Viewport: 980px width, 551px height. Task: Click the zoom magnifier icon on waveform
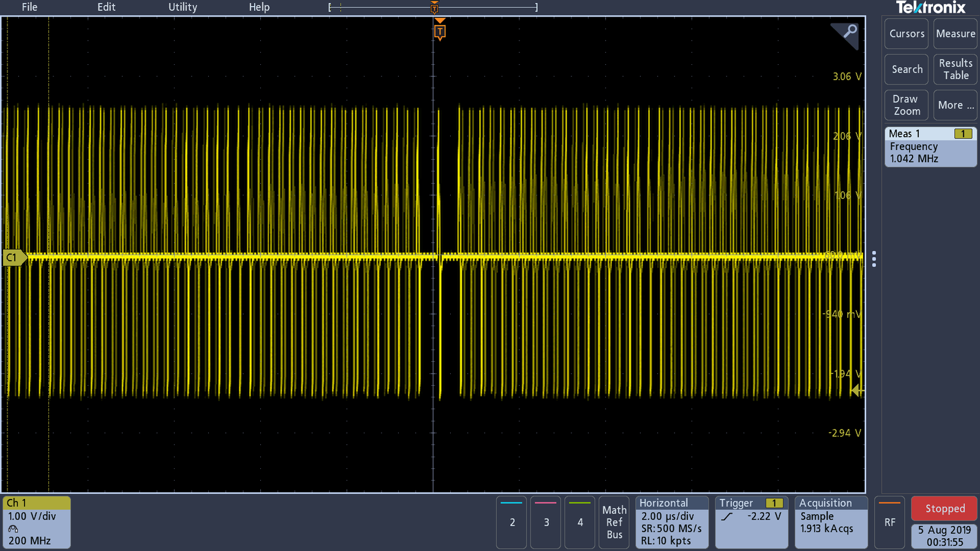pyautogui.click(x=848, y=32)
